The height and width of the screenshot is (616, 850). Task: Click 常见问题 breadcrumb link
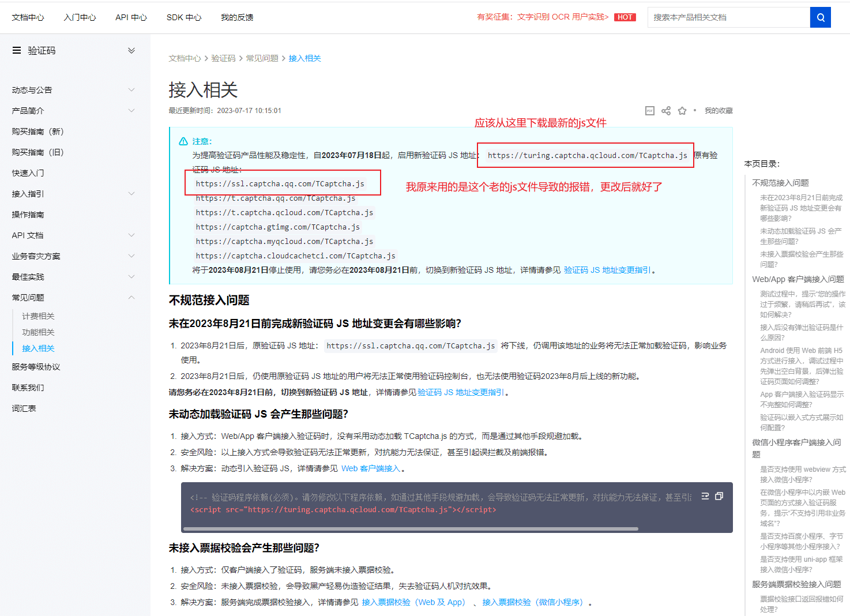pyautogui.click(x=262, y=58)
